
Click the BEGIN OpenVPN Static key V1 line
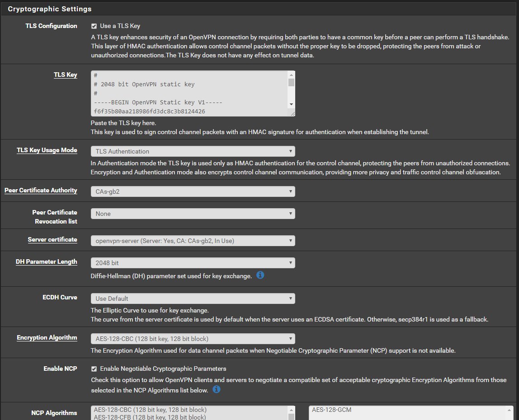coord(158,102)
